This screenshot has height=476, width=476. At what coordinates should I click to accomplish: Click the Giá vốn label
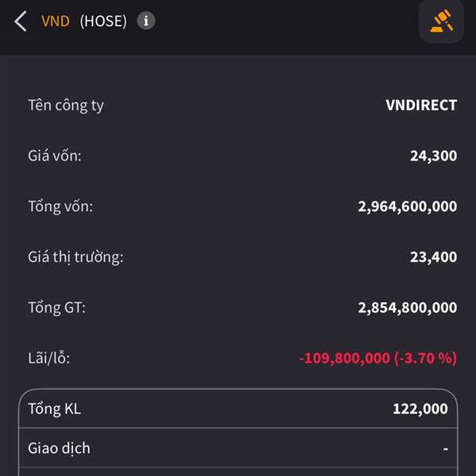[55, 156]
